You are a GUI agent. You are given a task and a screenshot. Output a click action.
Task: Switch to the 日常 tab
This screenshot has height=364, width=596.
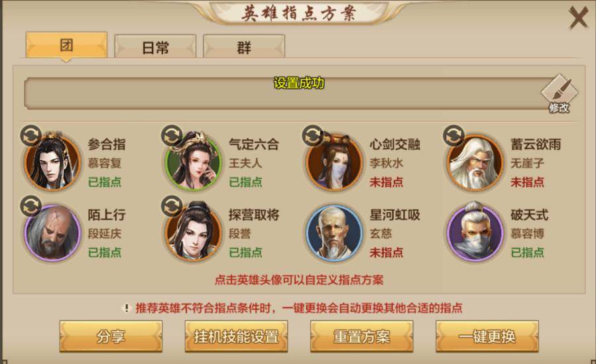[155, 47]
